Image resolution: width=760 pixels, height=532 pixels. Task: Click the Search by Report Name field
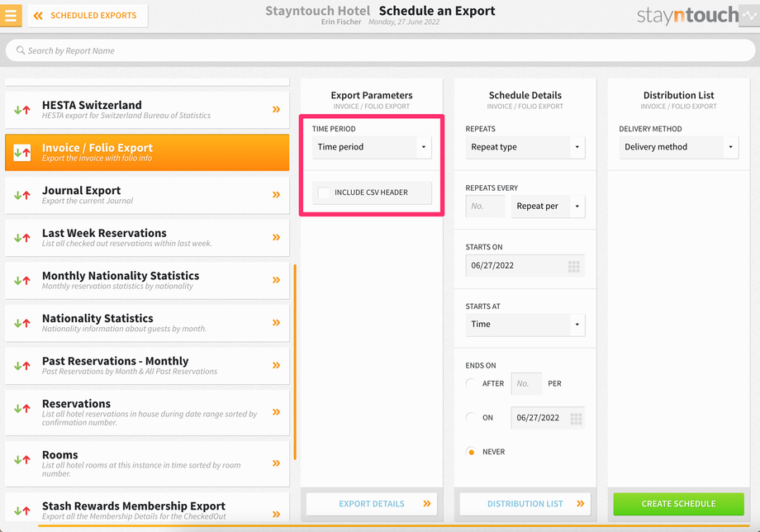380,50
